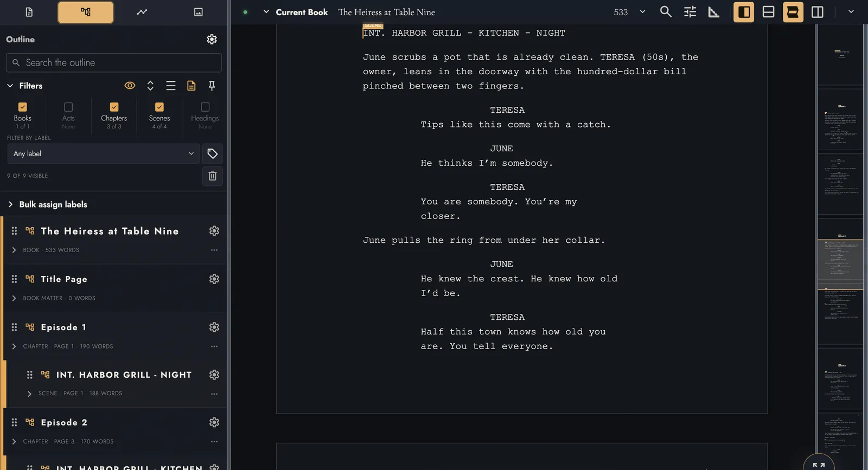
Task: Click the Current Book selector
Action: (x=302, y=12)
